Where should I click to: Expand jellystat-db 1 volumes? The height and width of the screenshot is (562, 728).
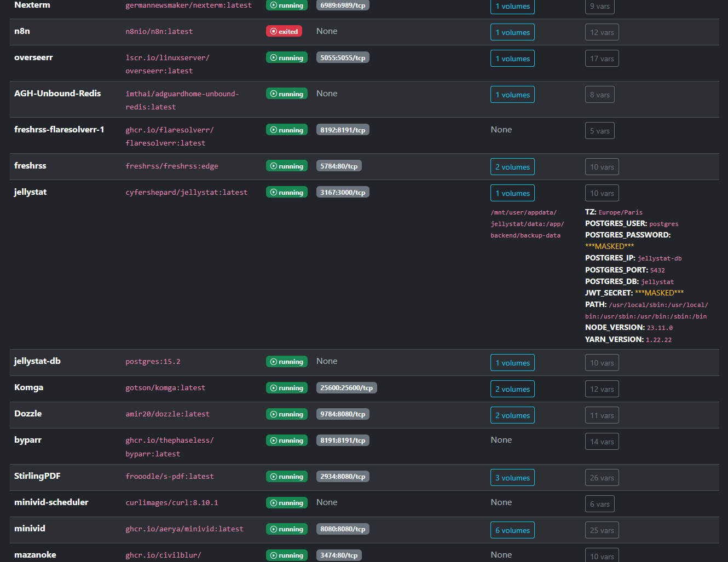tap(512, 363)
